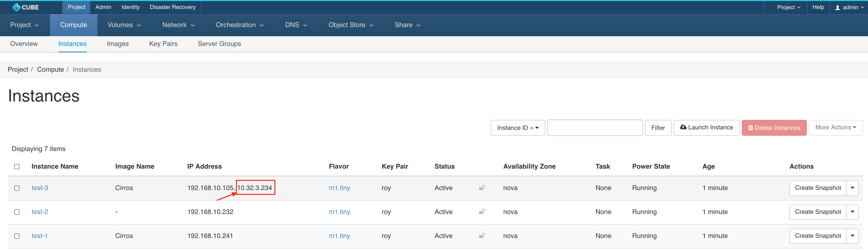Go to the Server Groups subtab
This screenshot has width=868, height=250.
(219, 44)
